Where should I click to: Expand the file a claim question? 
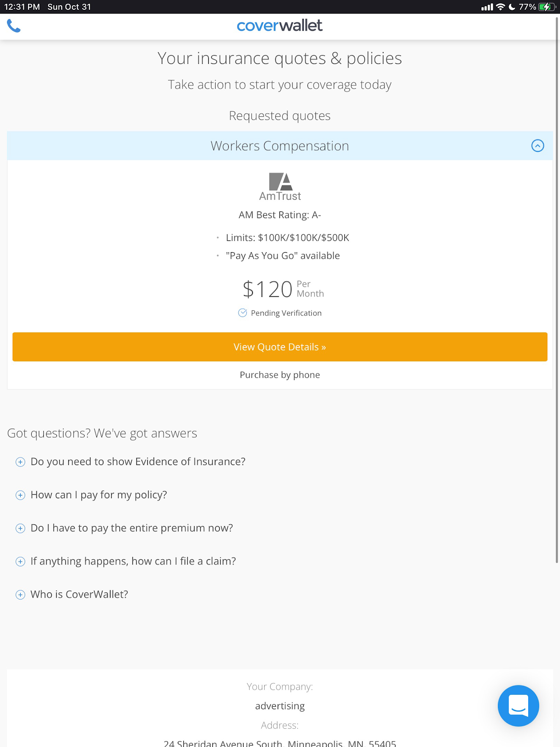click(x=21, y=562)
